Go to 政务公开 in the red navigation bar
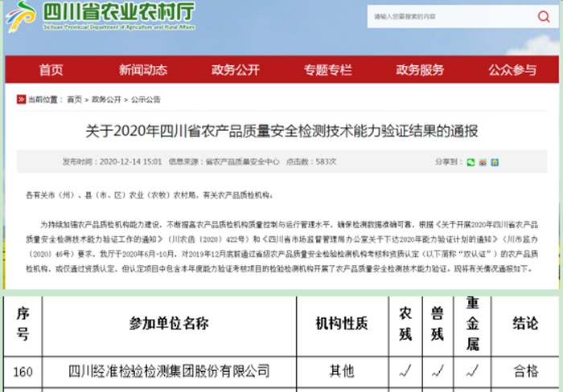Screen dimensions: 563x392 [x=236, y=70]
